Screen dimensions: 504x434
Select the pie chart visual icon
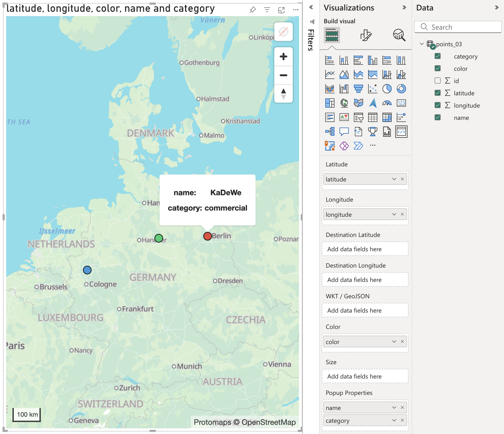tap(387, 89)
